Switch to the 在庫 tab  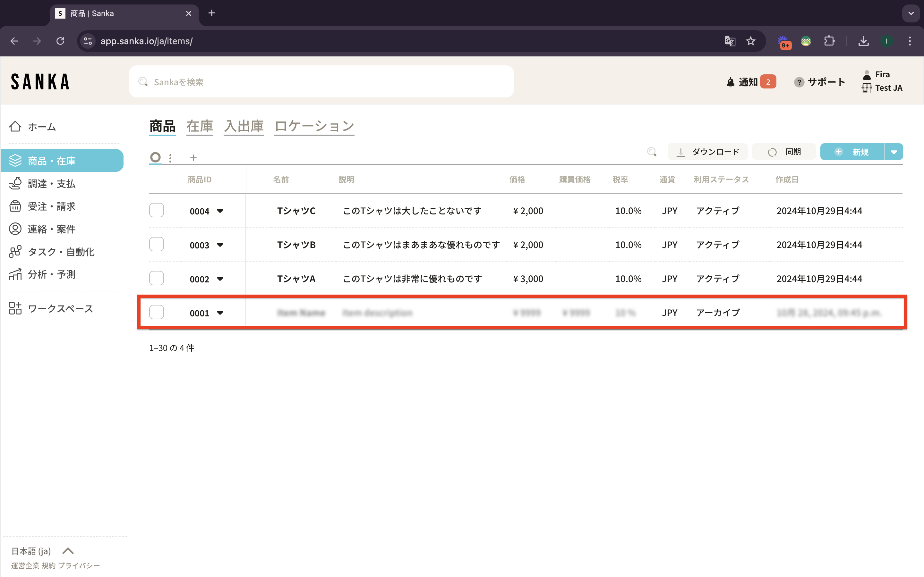coord(200,126)
